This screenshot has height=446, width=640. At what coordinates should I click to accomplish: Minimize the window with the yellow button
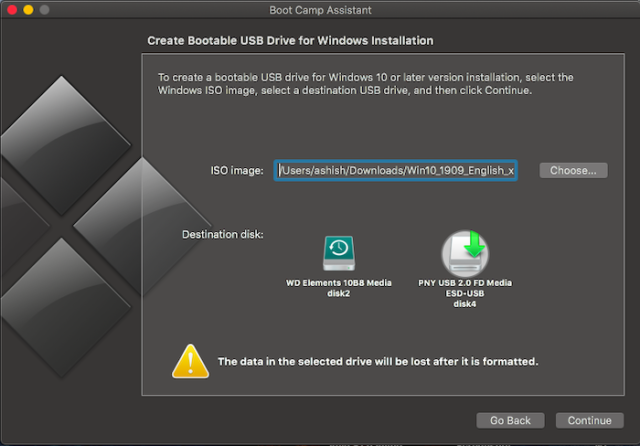27,9
